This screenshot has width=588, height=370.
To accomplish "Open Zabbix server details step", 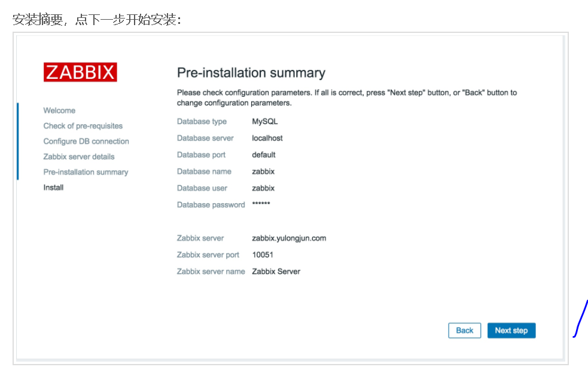I will point(79,157).
